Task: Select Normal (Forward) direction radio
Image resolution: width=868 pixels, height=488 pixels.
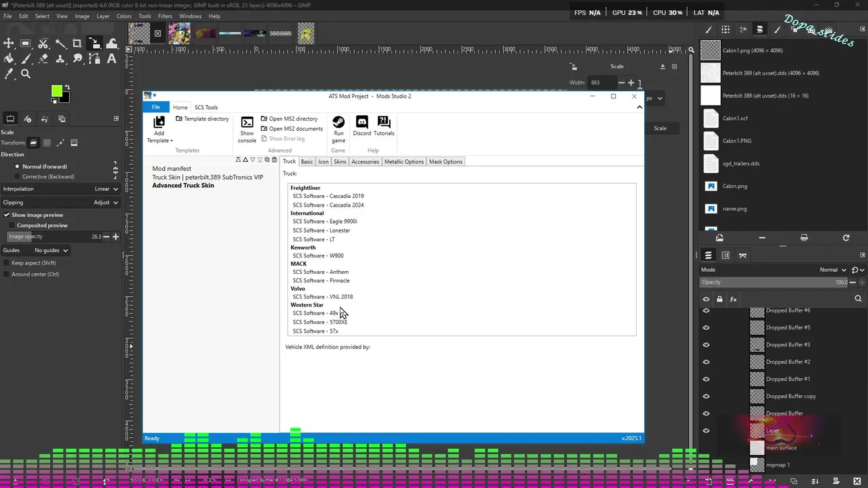Action: pos(17,167)
